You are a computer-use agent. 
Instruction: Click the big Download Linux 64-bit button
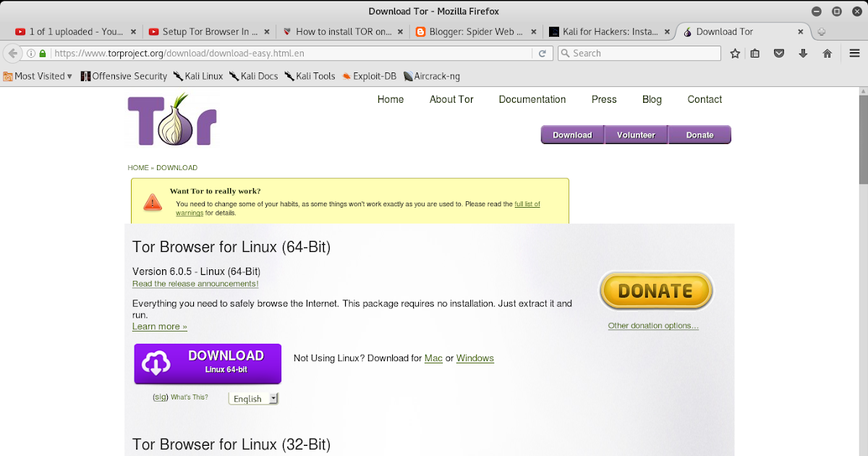208,364
